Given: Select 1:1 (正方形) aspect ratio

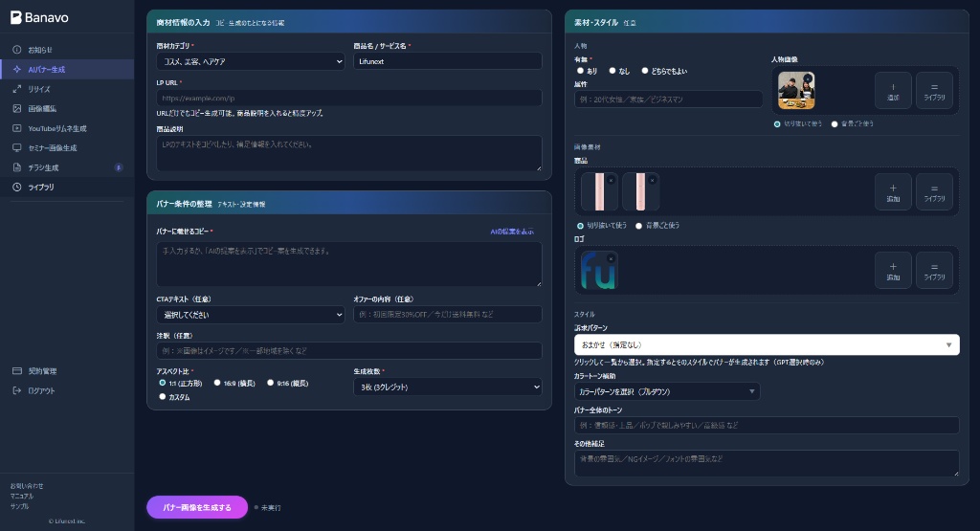Looking at the screenshot, I should coord(163,383).
